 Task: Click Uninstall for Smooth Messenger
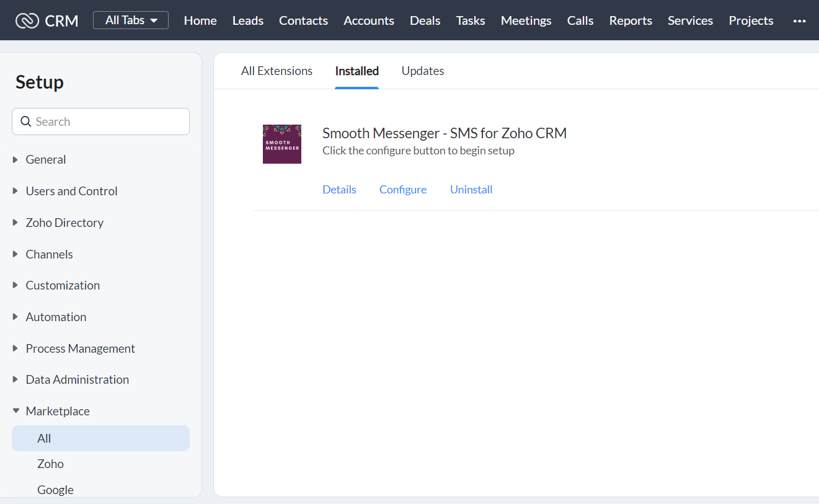tap(471, 190)
